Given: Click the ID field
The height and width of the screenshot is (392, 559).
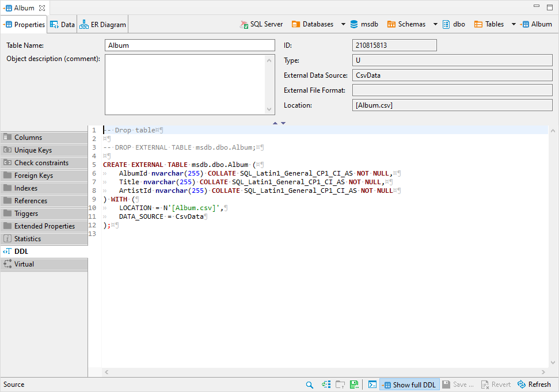Looking at the screenshot, I should point(394,45).
